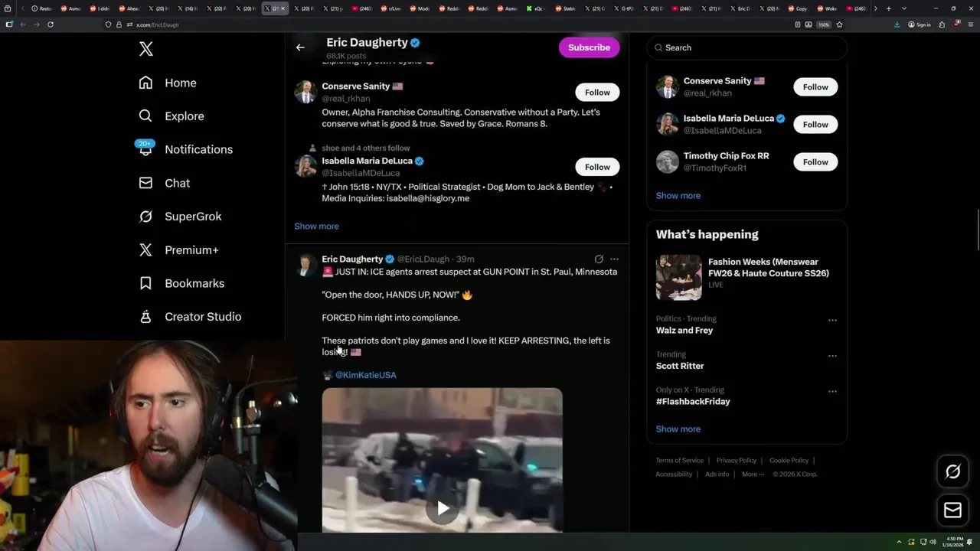Expand Show more under What's happening

click(678, 429)
